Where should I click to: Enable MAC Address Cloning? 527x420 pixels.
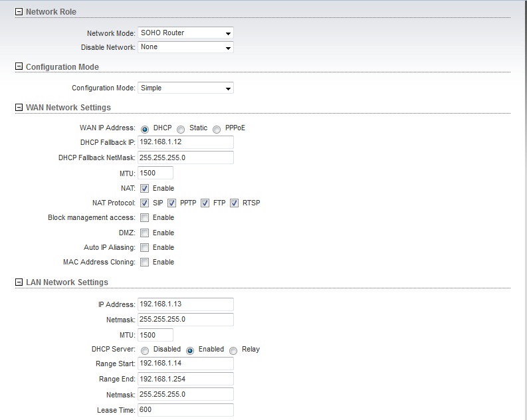145,262
